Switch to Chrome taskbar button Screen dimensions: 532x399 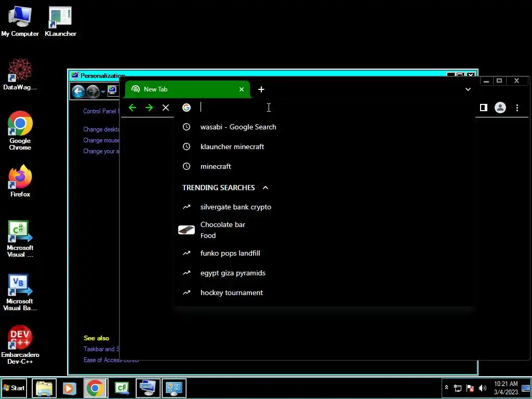point(96,388)
